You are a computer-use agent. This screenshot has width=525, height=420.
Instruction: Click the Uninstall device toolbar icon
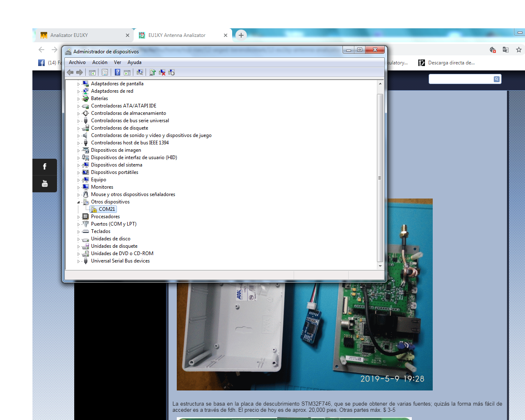[x=162, y=73]
